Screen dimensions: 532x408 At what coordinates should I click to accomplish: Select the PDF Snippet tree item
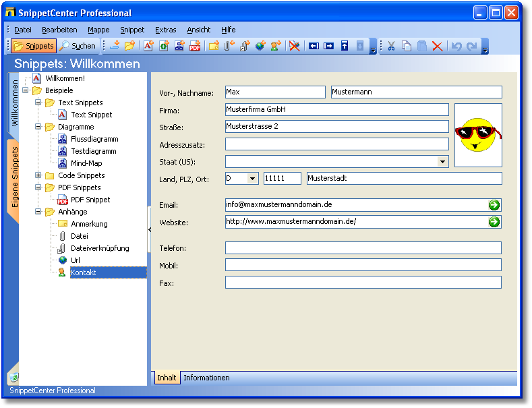click(90, 200)
